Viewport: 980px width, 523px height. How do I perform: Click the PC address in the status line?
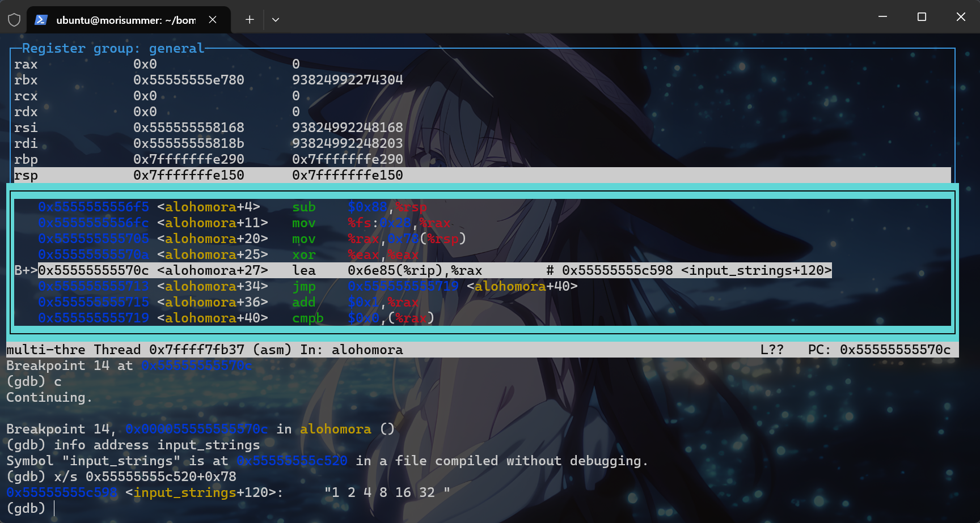coord(895,350)
